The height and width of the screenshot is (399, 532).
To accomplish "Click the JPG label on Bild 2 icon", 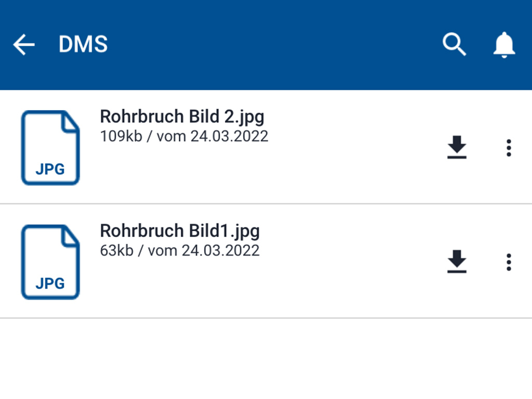I will point(50,169).
